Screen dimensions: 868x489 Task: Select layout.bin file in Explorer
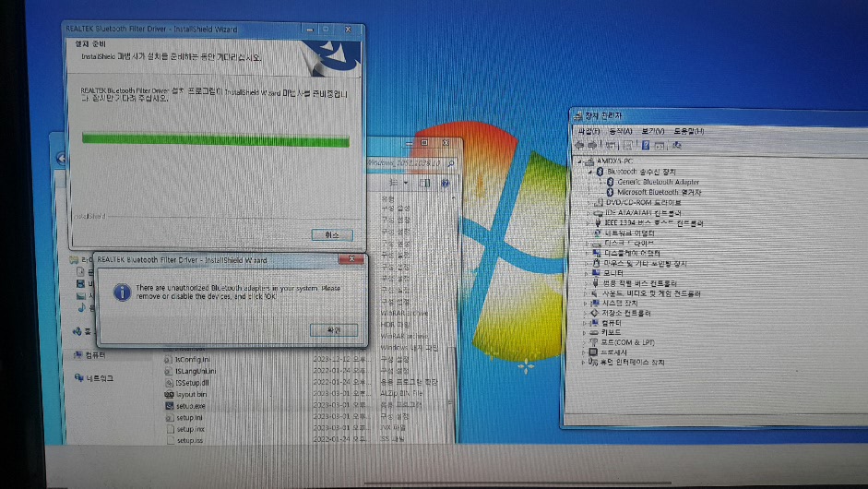pyautogui.click(x=192, y=394)
